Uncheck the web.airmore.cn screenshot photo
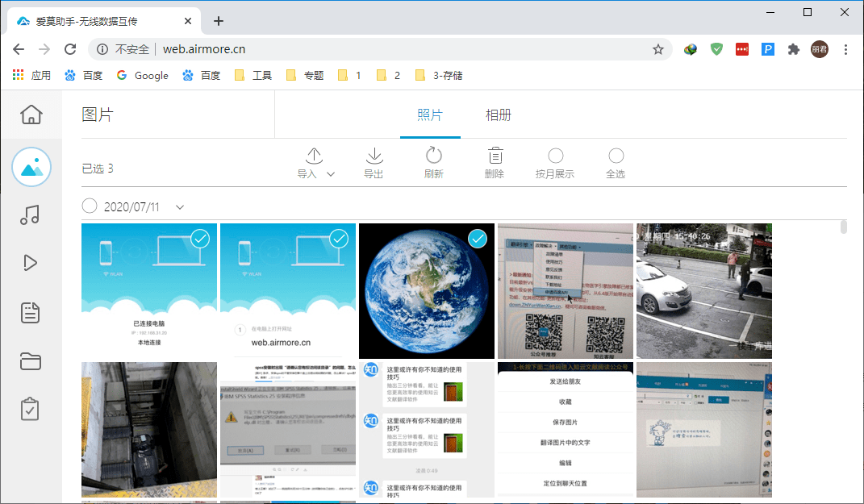Image resolution: width=864 pixels, height=504 pixels. [x=339, y=239]
